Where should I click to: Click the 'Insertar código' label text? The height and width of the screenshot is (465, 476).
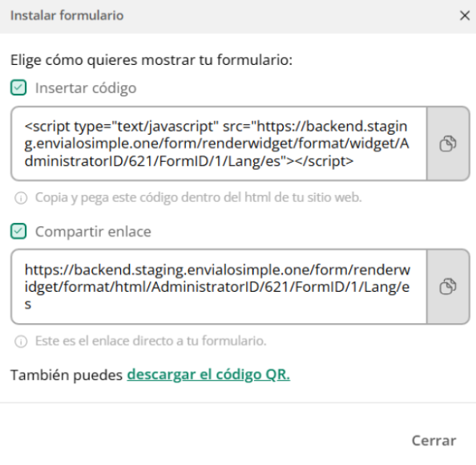point(86,88)
